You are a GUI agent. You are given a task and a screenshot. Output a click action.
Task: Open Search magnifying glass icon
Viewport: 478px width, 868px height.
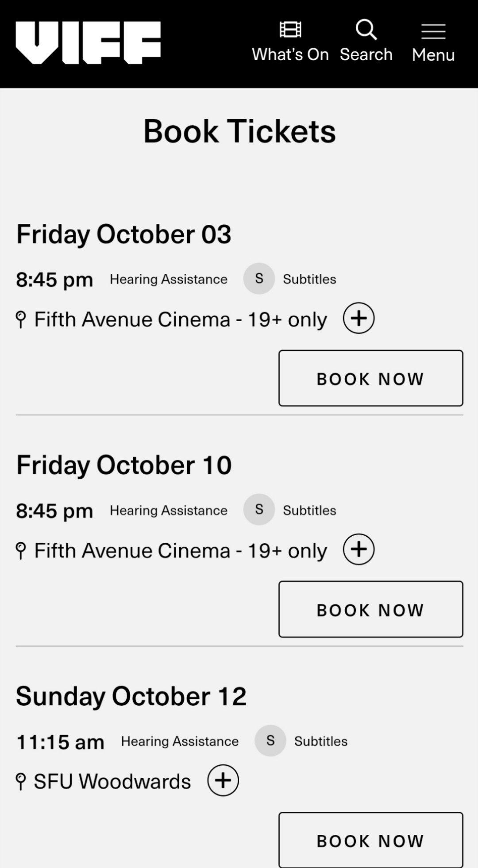366,30
